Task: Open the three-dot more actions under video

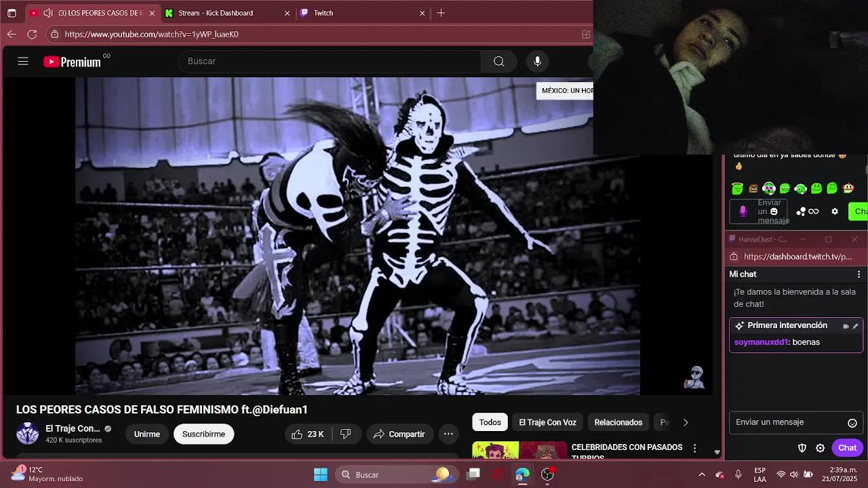Action: click(448, 434)
